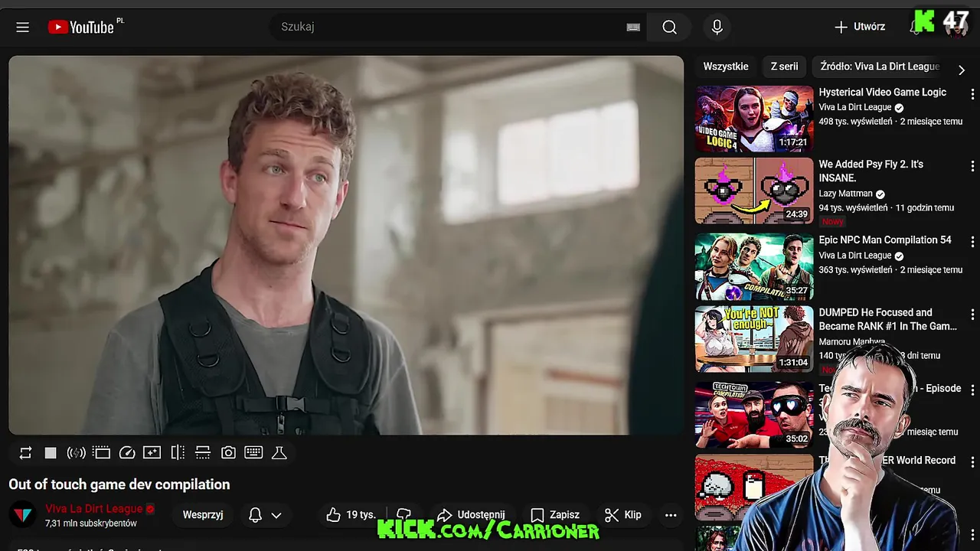Open keyboard shortcuts icon under video
Screen dimensions: 980x551
(x=253, y=453)
